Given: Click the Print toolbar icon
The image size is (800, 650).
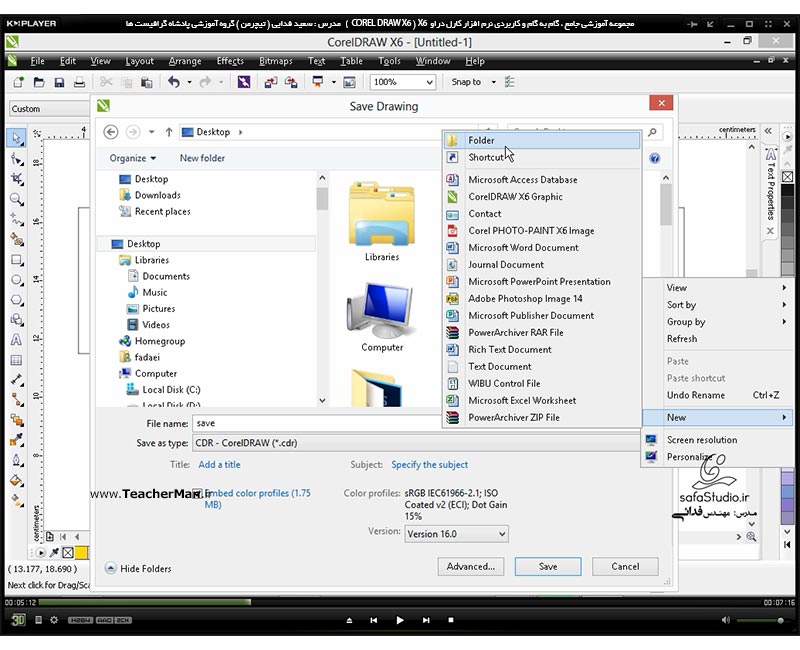Looking at the screenshot, I should [79, 82].
